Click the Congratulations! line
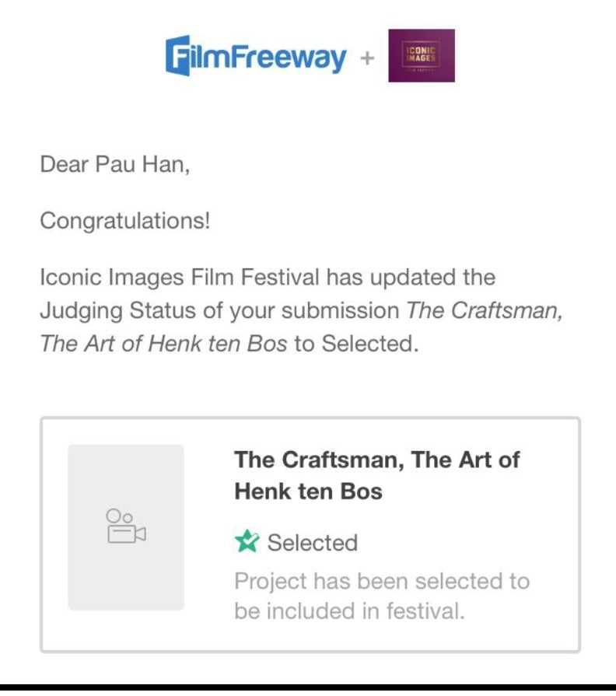The width and height of the screenshot is (616, 696). [124, 221]
